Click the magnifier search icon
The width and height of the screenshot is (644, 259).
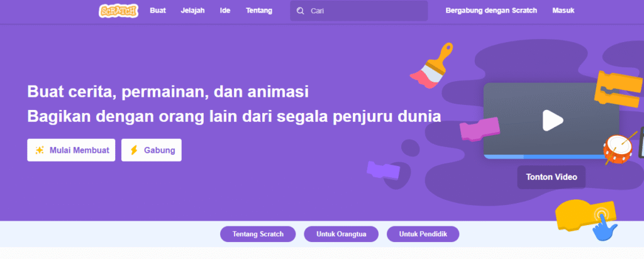[x=301, y=11]
